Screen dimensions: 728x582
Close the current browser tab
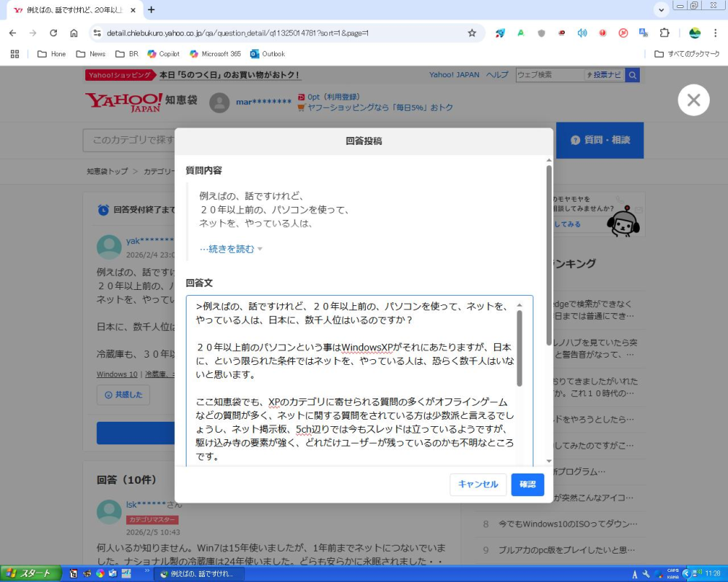tap(133, 9)
